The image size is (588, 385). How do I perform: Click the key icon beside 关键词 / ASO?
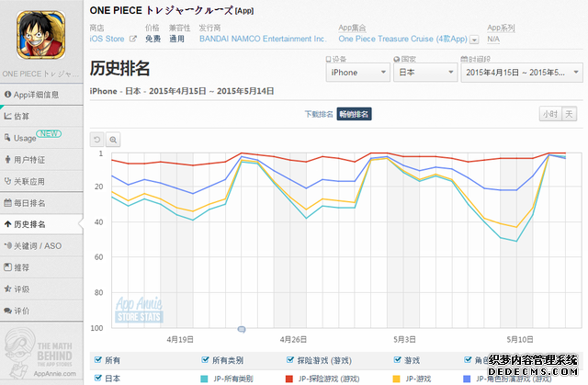[x=8, y=245]
